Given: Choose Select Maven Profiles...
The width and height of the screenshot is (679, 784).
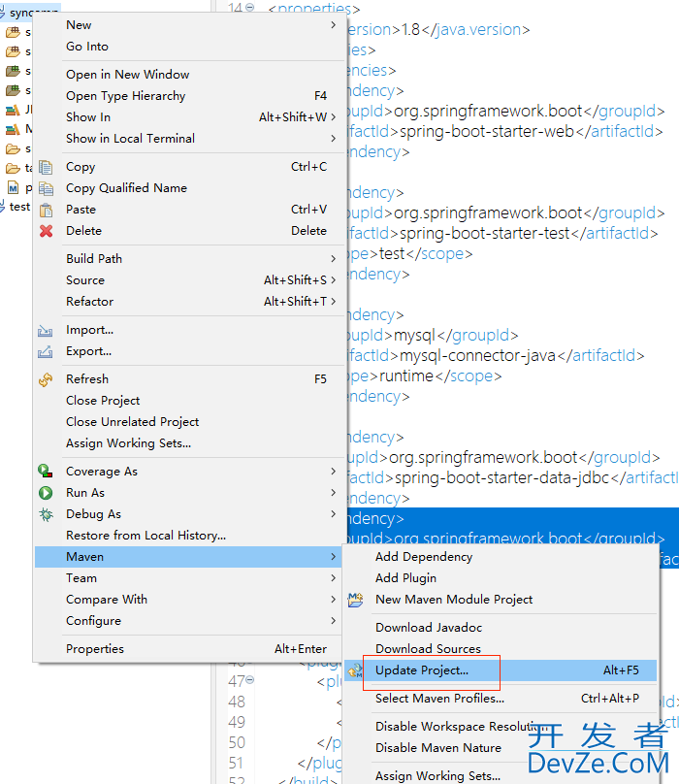Looking at the screenshot, I should (x=501, y=699).
